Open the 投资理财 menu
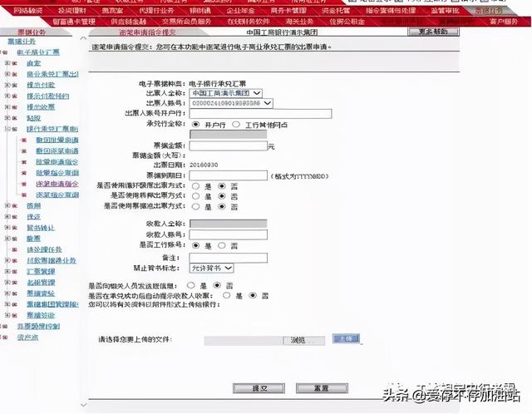The width and height of the screenshot is (532, 414). pos(72,11)
